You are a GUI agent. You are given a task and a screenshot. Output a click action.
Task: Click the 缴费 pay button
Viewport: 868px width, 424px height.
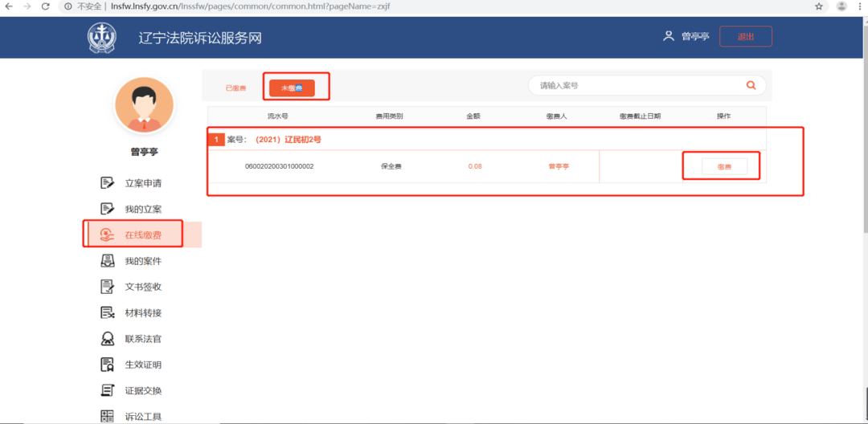pyautogui.click(x=724, y=166)
